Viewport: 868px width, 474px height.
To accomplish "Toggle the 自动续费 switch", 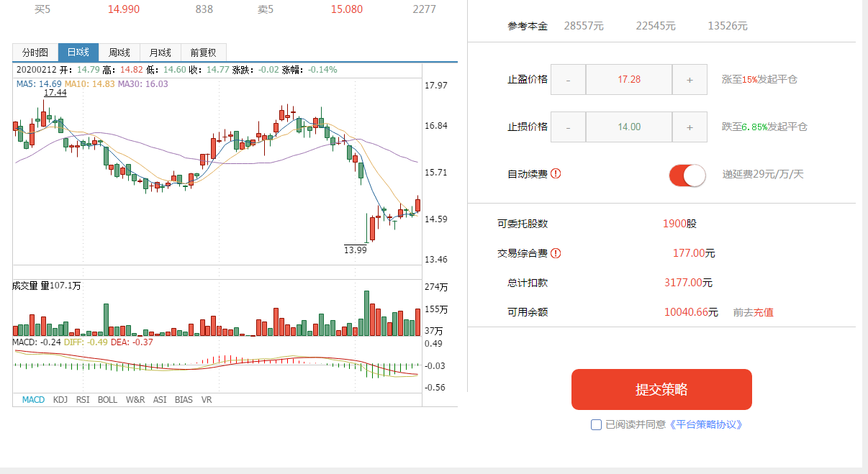I will click(687, 176).
